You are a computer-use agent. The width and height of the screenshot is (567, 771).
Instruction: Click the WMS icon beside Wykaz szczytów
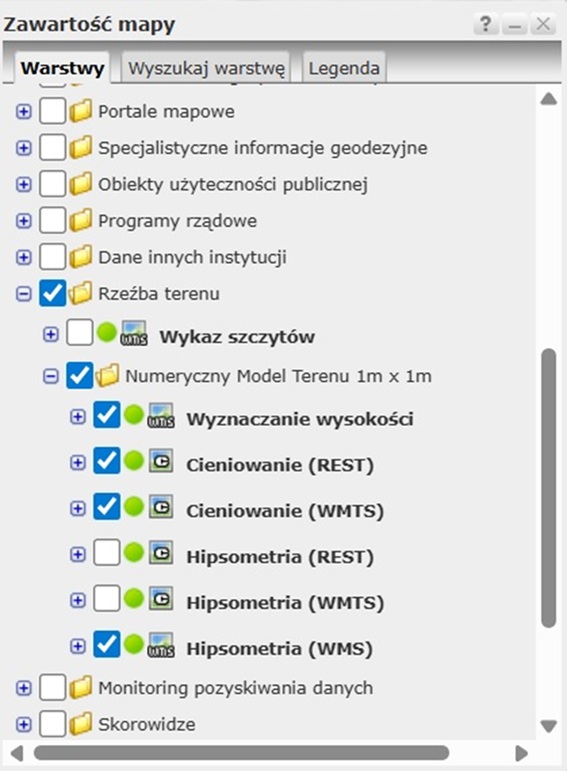tap(134, 333)
